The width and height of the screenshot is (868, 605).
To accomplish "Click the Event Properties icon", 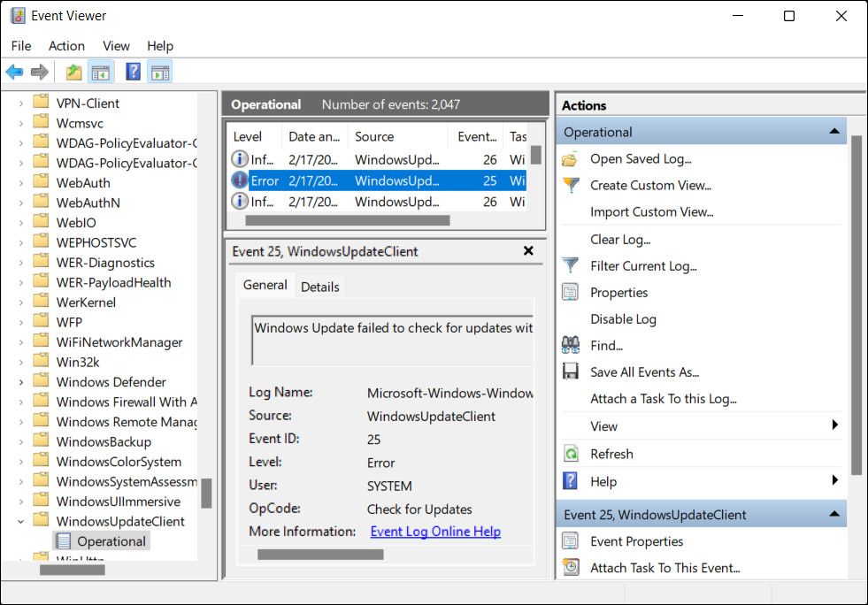I will pyautogui.click(x=570, y=540).
